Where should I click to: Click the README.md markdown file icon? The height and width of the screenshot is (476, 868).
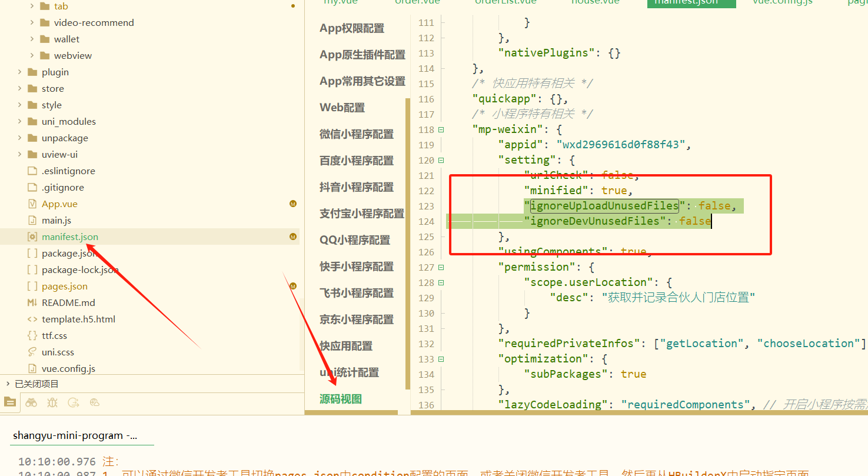(32, 302)
